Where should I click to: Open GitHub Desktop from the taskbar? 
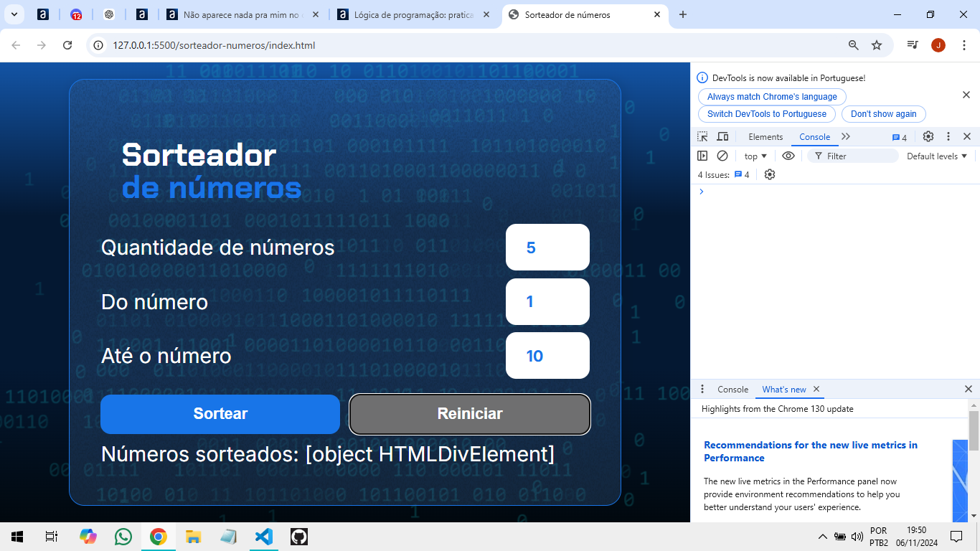299,537
